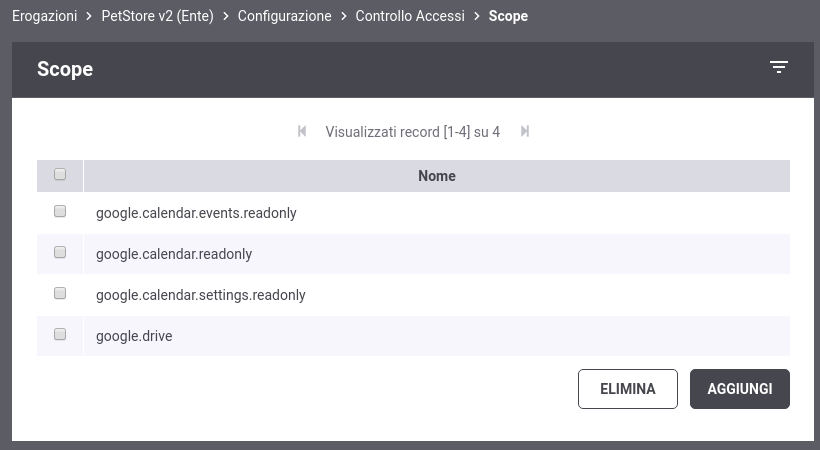Click the current Scope breadcrumb label
Viewport: 820px width, 450px height.
508,16
